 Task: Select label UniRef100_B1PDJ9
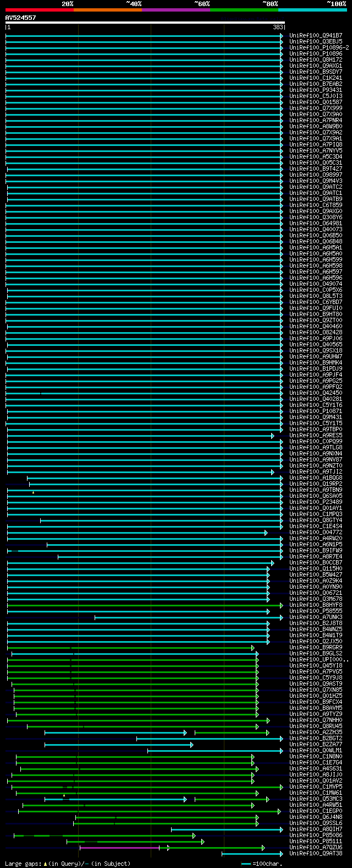(x=316, y=368)
